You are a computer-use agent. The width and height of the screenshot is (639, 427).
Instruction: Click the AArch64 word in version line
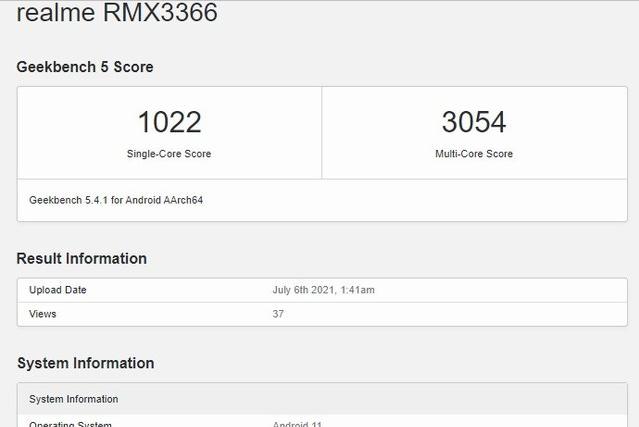click(185, 200)
